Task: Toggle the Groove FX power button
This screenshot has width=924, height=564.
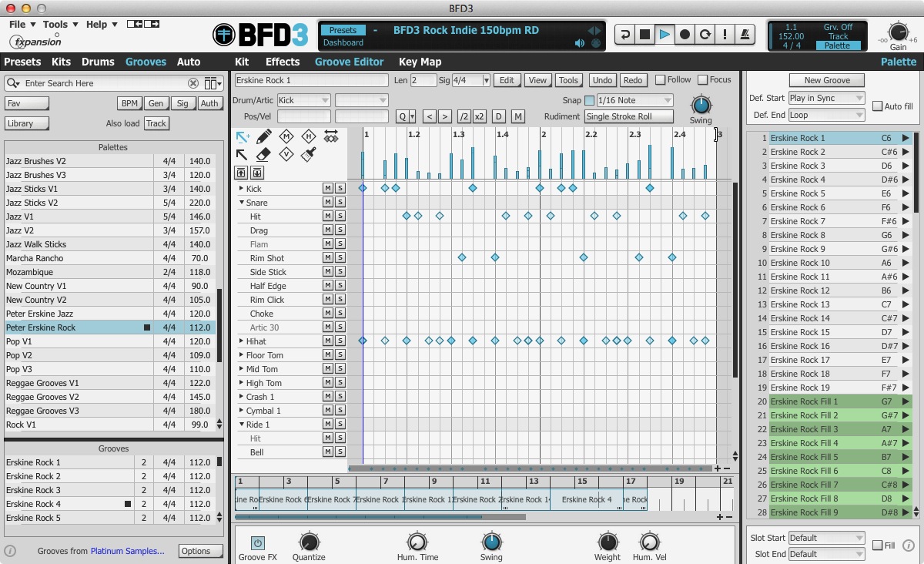Action: pos(258,543)
